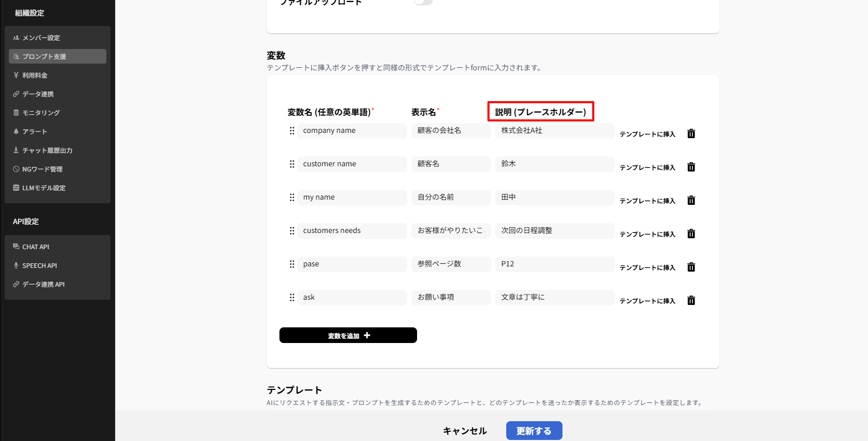Click the 変数を追加 button
The width and height of the screenshot is (868, 441).
tap(348, 335)
